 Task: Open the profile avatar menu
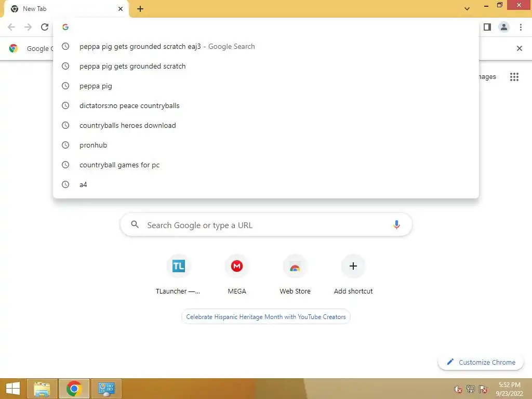tap(504, 27)
